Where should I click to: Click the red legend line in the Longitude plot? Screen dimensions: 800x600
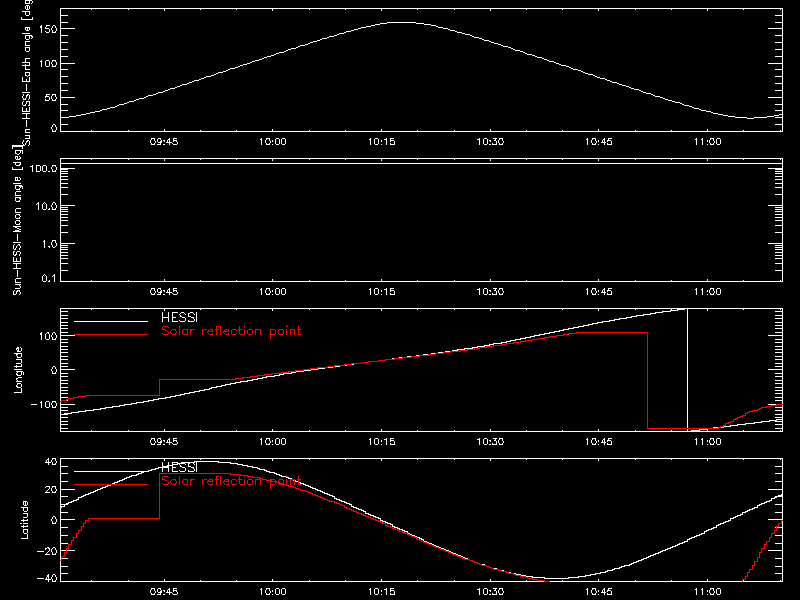(x=111, y=335)
